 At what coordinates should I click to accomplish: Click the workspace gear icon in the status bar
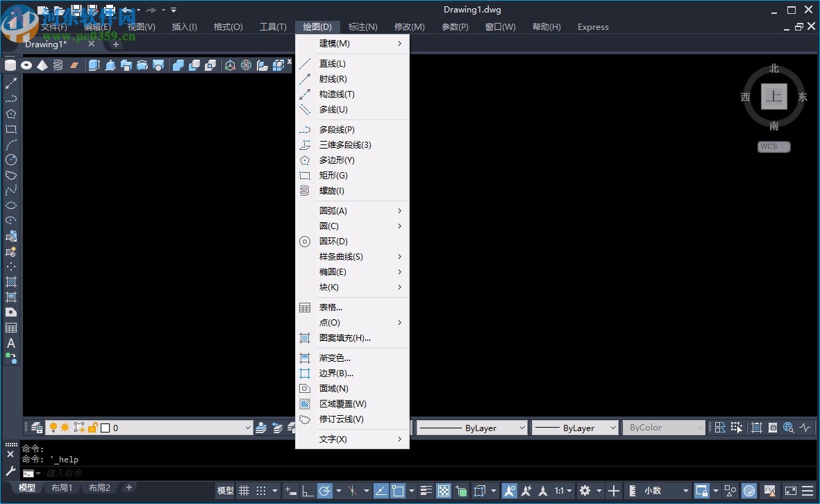point(585,490)
